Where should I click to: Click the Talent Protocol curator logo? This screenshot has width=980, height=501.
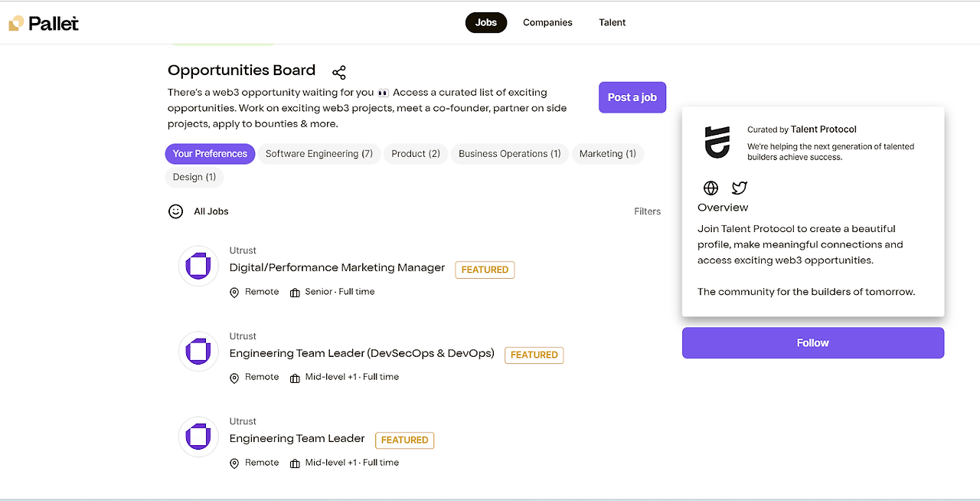(717, 142)
